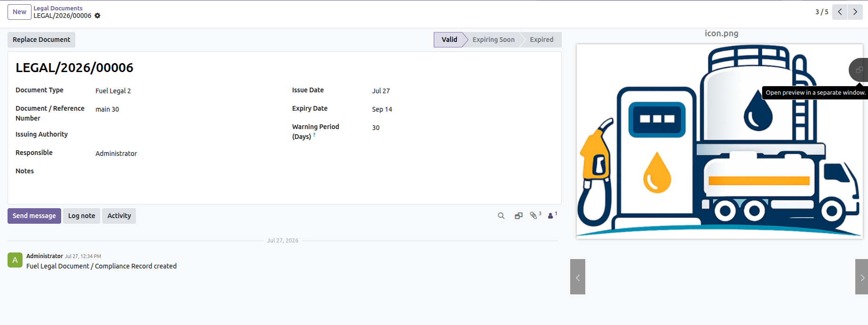Create a New record

coord(19,12)
